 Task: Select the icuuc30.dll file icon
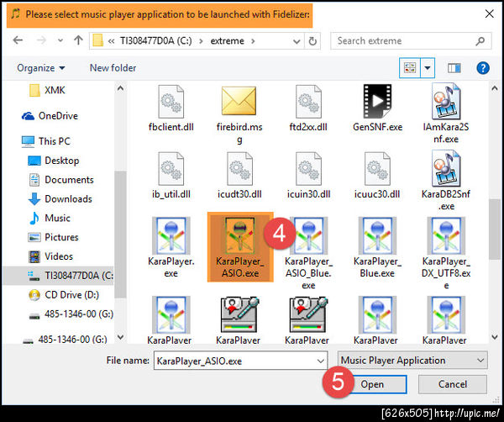pos(377,168)
